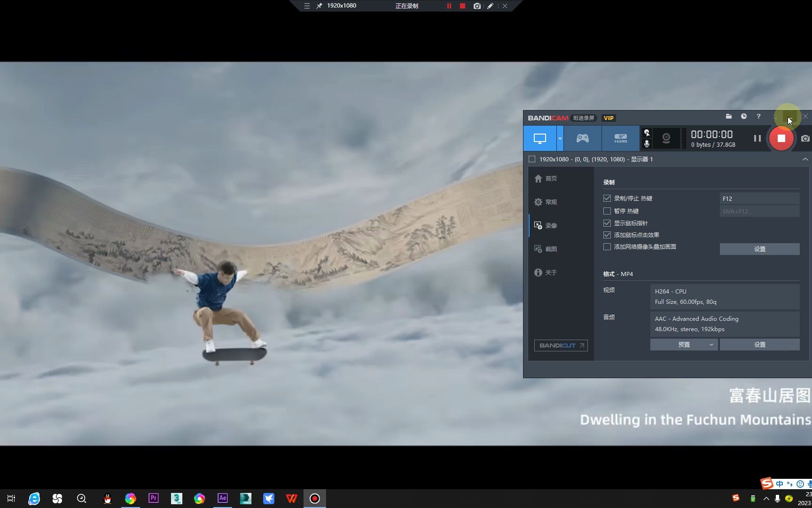This screenshot has height=508, width=812.
Task: Open Bandicam record icon in taskbar
Action: (x=315, y=499)
